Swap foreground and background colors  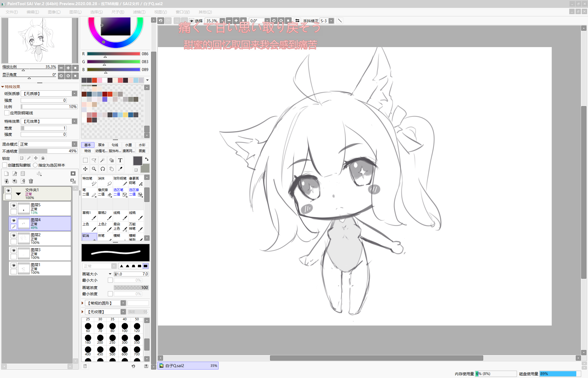pyautogui.click(x=147, y=159)
